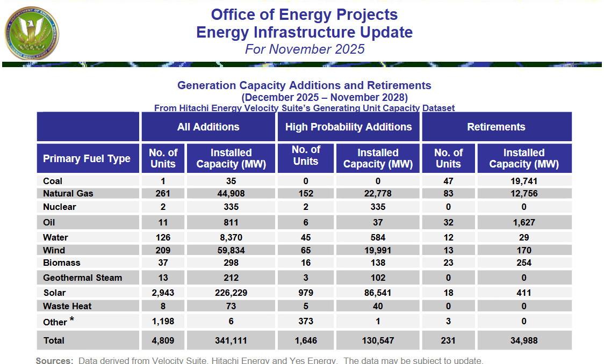604x364 pixels.
Task: Select the Waste Heat row label
Action: pos(67,306)
